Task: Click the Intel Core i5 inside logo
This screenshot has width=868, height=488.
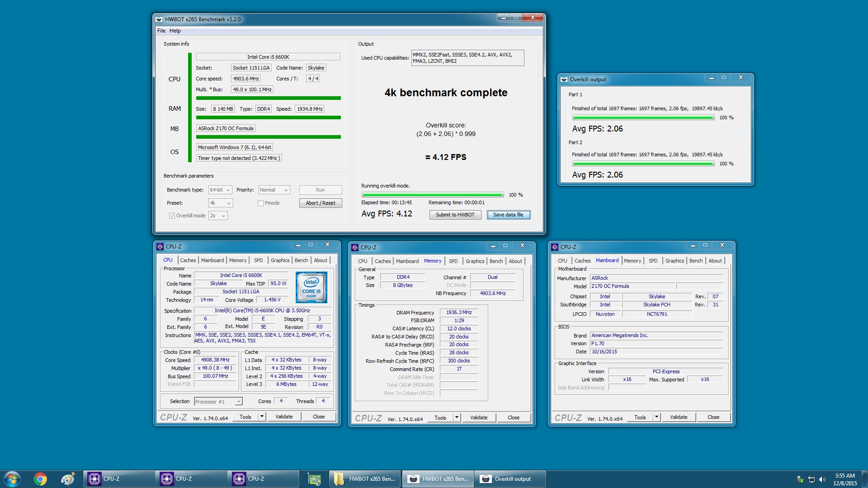Action: point(311,287)
